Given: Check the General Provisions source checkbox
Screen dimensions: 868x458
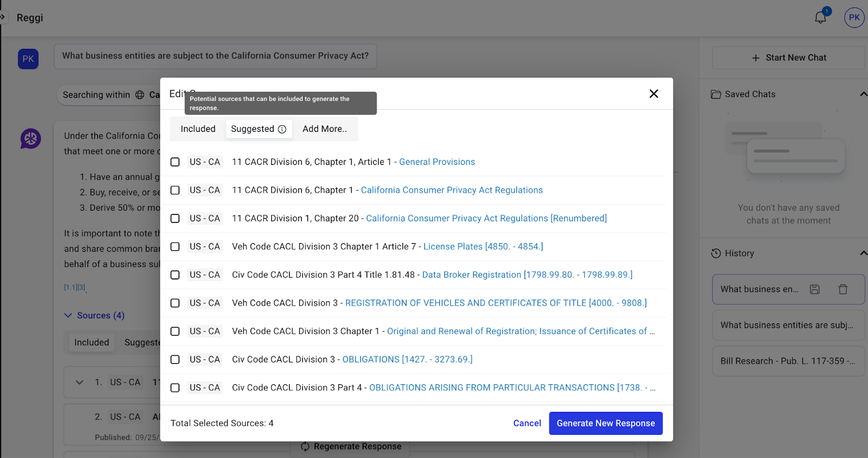Looking at the screenshot, I should tap(175, 162).
